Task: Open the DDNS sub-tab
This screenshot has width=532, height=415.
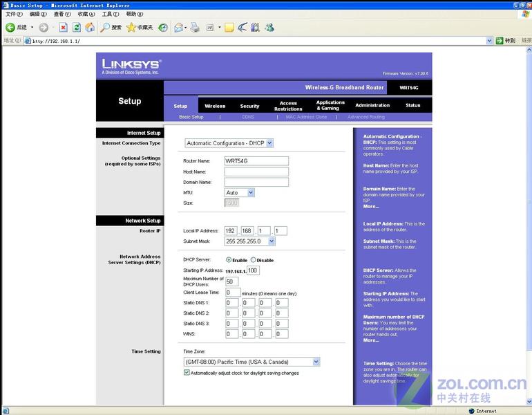Action: pos(248,117)
